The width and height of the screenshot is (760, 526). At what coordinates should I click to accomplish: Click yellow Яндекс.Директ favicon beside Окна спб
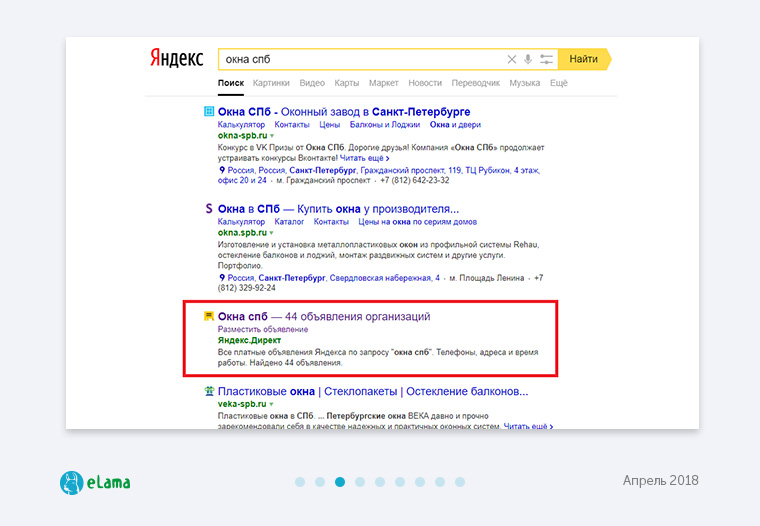coord(209,316)
